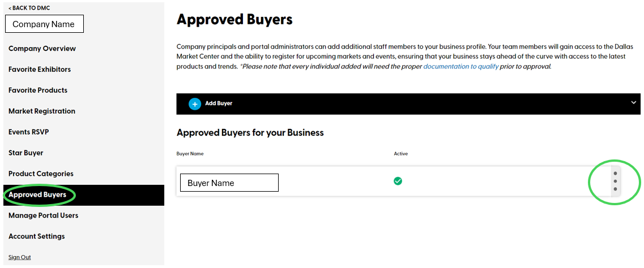Click the green Active checkmark icon
Screen dimensions: 644x268
click(x=398, y=181)
